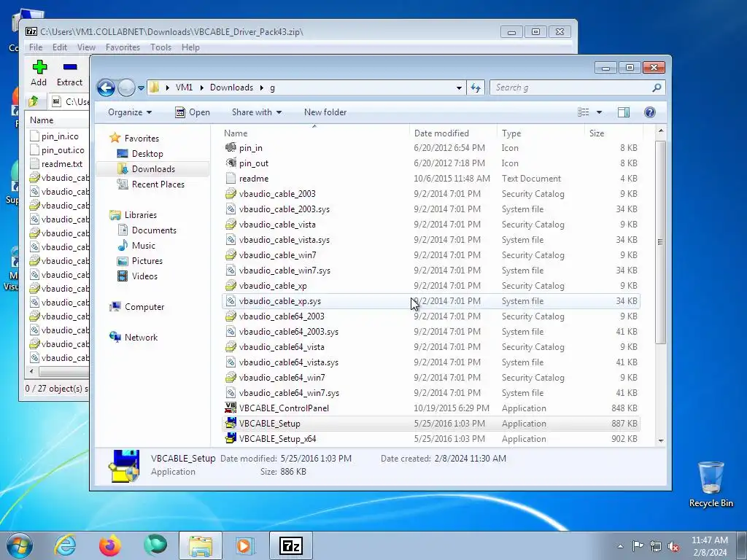Click the Search g input field
This screenshot has height=560, width=747.
point(570,87)
